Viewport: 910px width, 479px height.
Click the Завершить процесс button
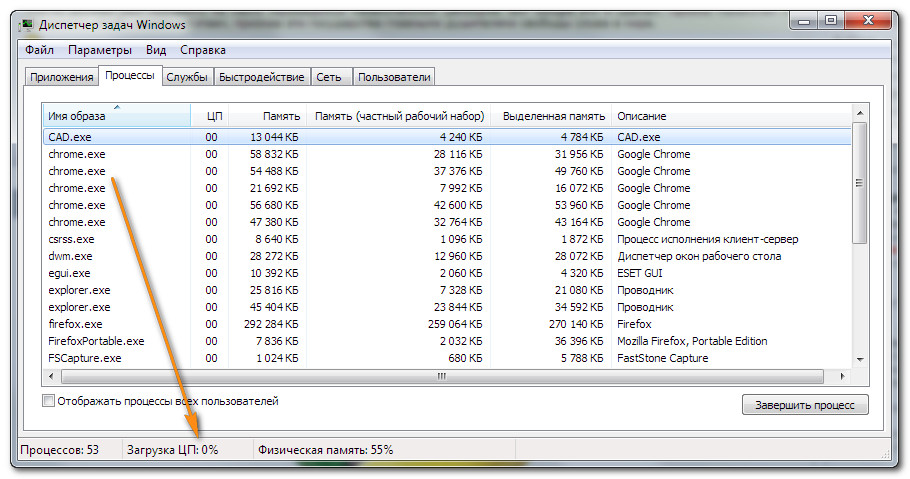coord(805,405)
